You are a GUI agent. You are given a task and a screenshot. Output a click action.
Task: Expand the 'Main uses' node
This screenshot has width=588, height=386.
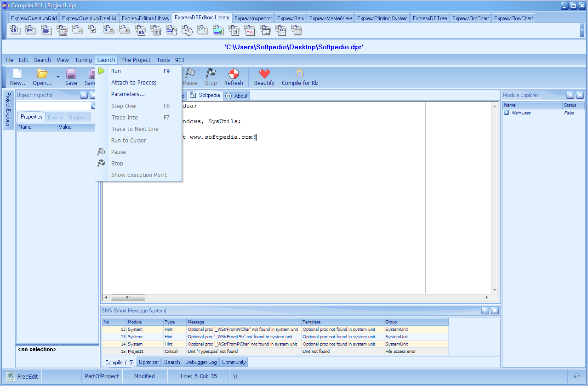[506, 113]
